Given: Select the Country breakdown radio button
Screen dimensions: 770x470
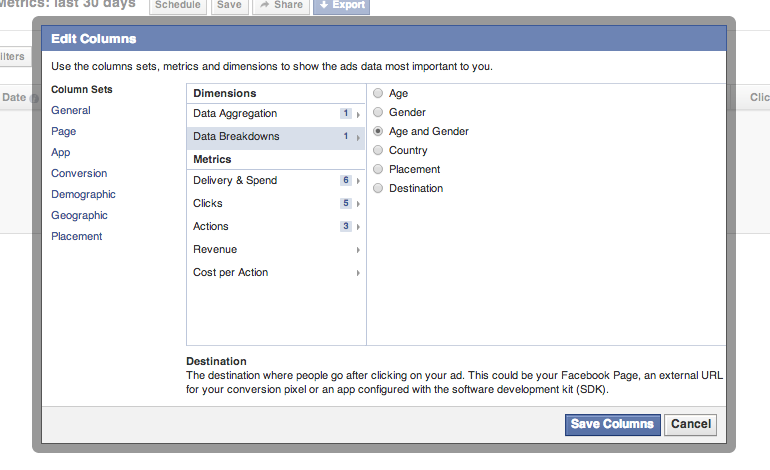Looking at the screenshot, I should click(x=378, y=150).
